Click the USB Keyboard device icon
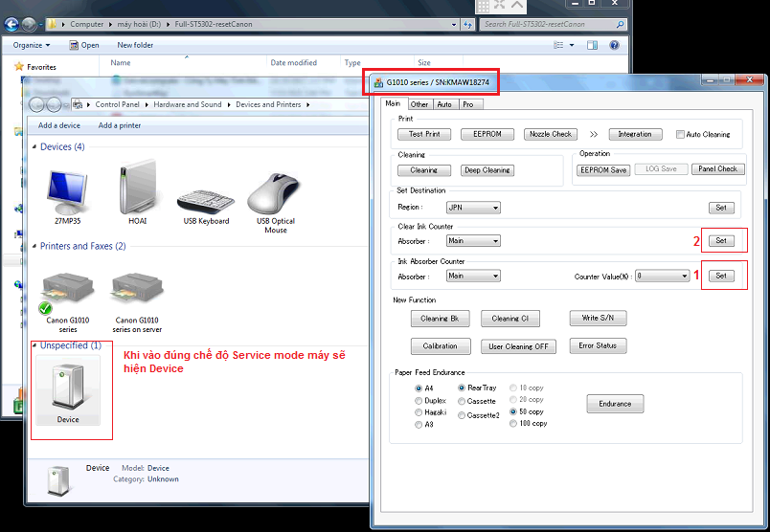 tap(204, 191)
